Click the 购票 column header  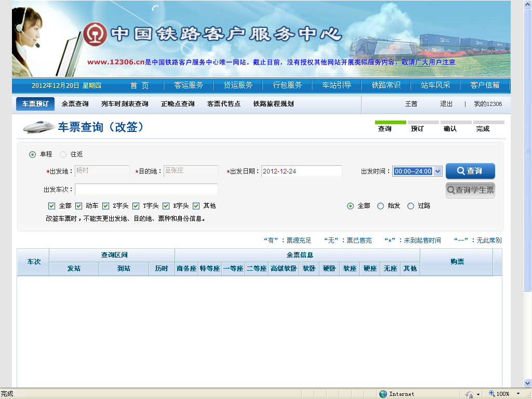[457, 262]
